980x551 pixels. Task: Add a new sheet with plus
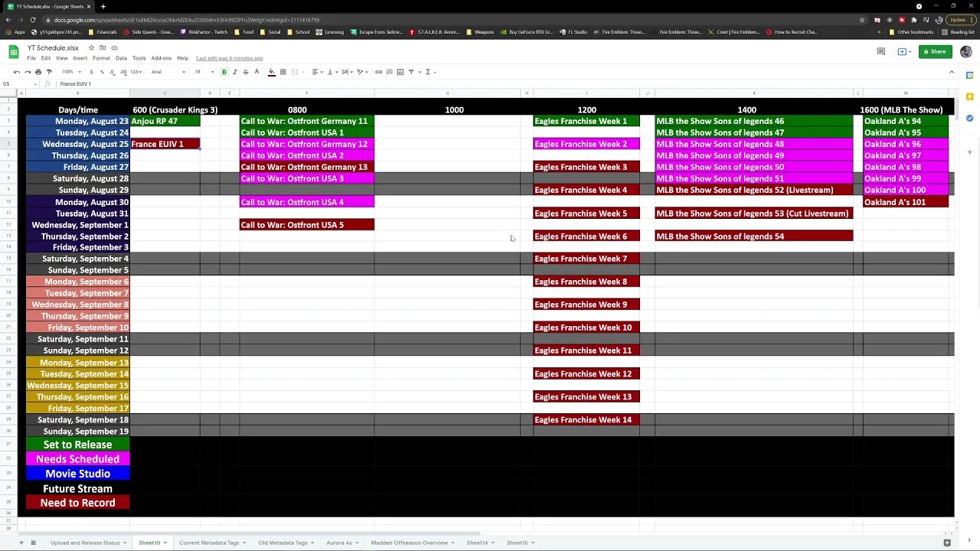[x=21, y=543]
